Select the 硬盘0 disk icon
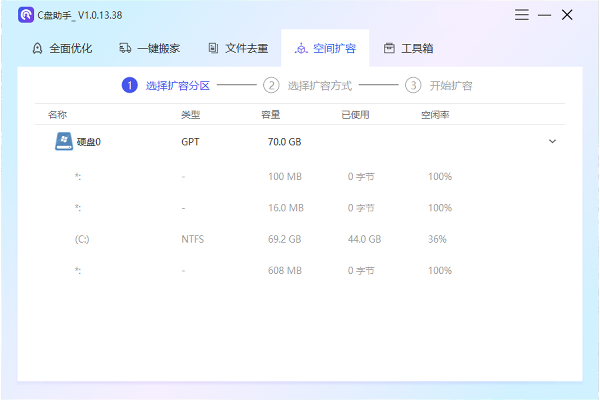600x400 pixels. pyautogui.click(x=63, y=142)
